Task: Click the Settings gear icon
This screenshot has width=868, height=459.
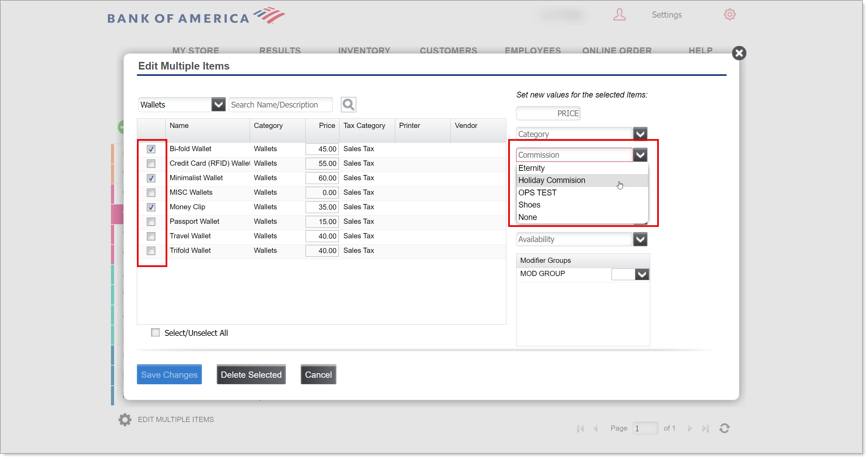Action: [x=730, y=15]
